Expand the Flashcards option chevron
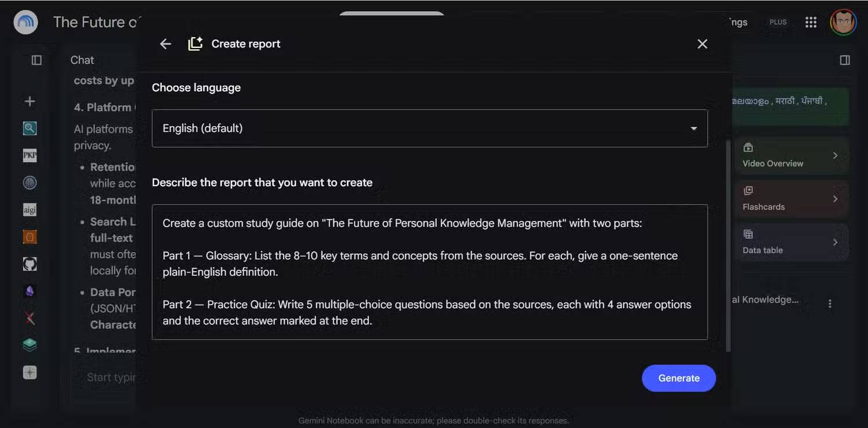The height and width of the screenshot is (428, 868). [x=835, y=199]
